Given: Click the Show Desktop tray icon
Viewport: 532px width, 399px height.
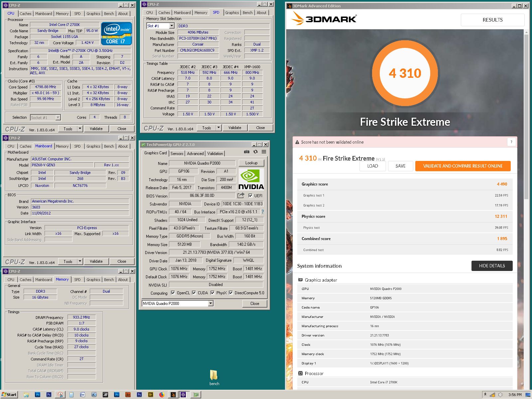Looking at the screenshot, I should click(528, 395).
